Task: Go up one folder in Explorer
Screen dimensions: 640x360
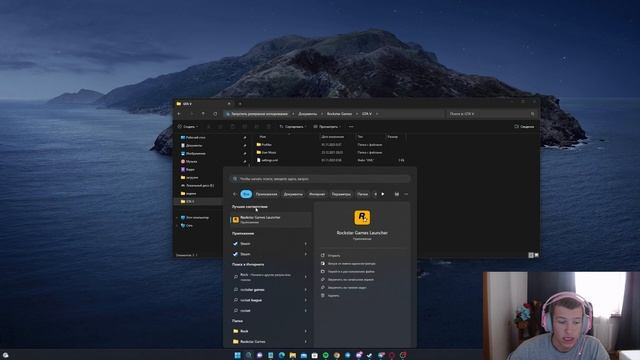Action: click(x=203, y=114)
